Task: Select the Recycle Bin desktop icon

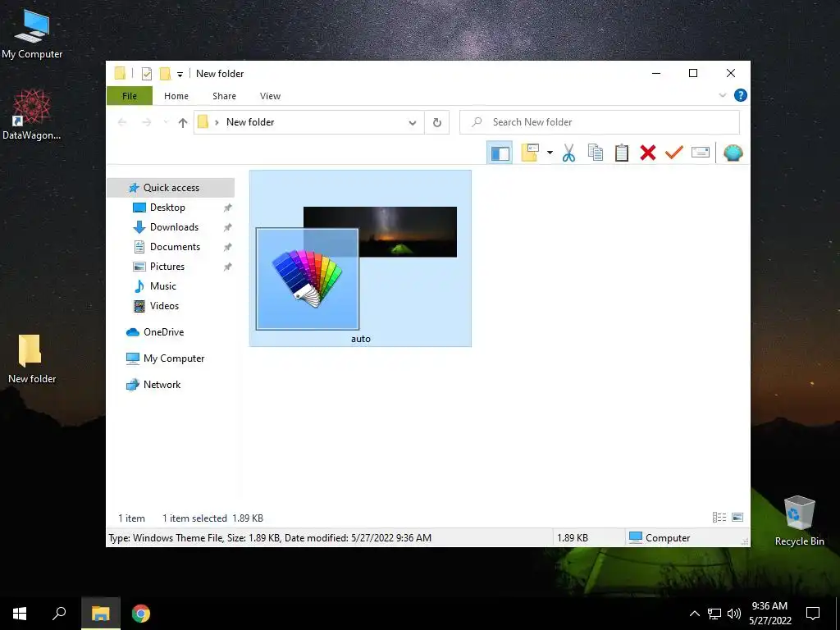Action: [799, 521]
